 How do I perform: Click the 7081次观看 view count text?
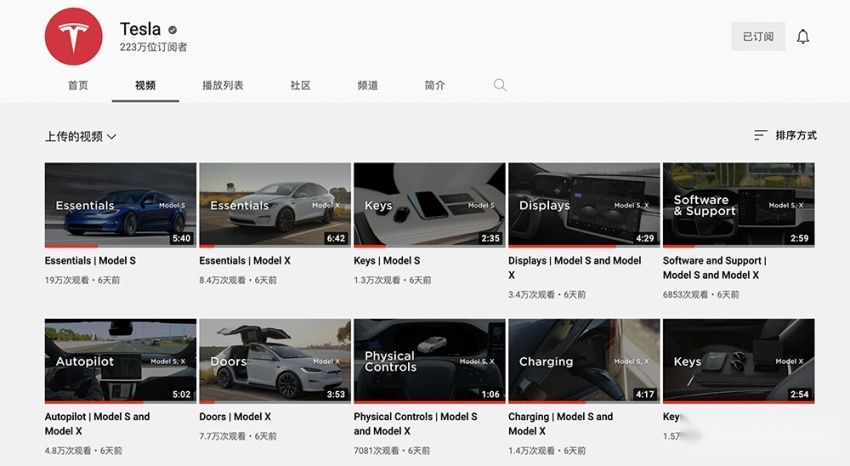(x=376, y=451)
